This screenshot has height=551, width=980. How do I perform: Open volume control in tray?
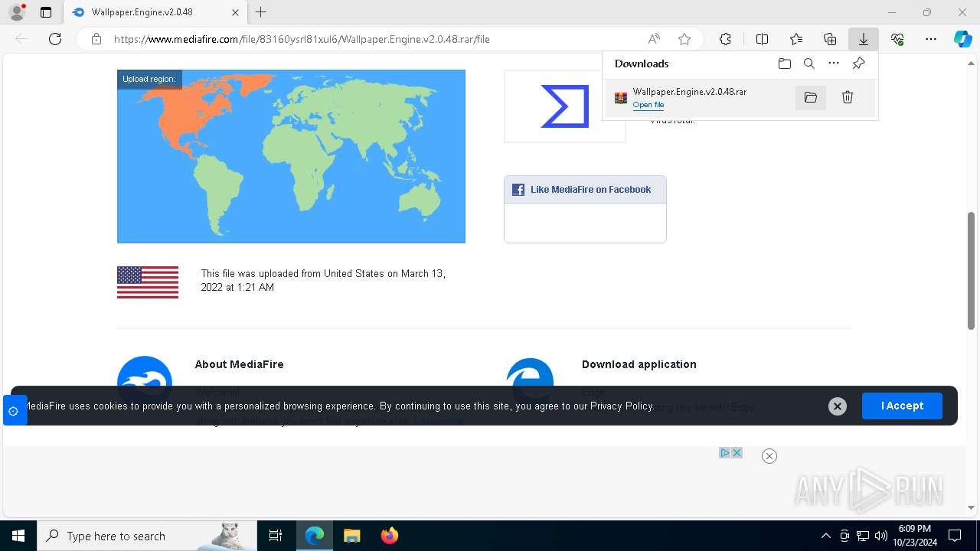(881, 536)
